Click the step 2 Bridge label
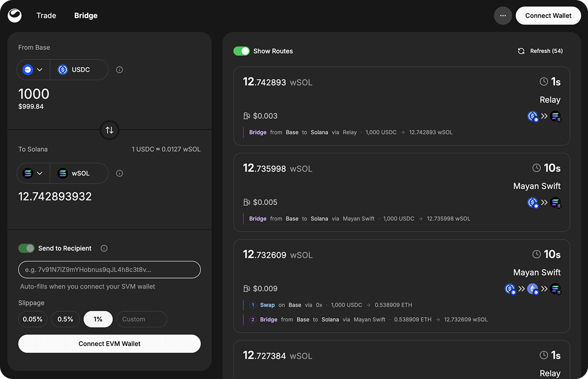 tap(268, 319)
